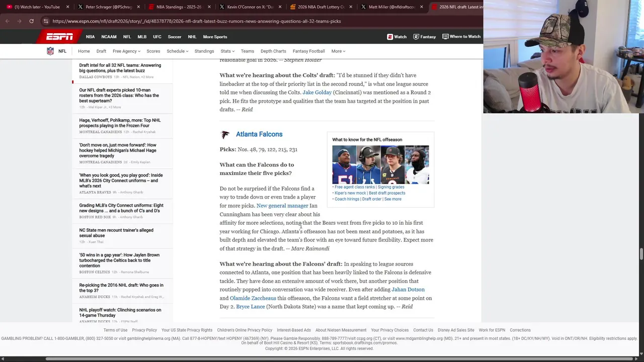Open Jahan Dotson player link
Screen dimensions: 644x362
[408, 290]
